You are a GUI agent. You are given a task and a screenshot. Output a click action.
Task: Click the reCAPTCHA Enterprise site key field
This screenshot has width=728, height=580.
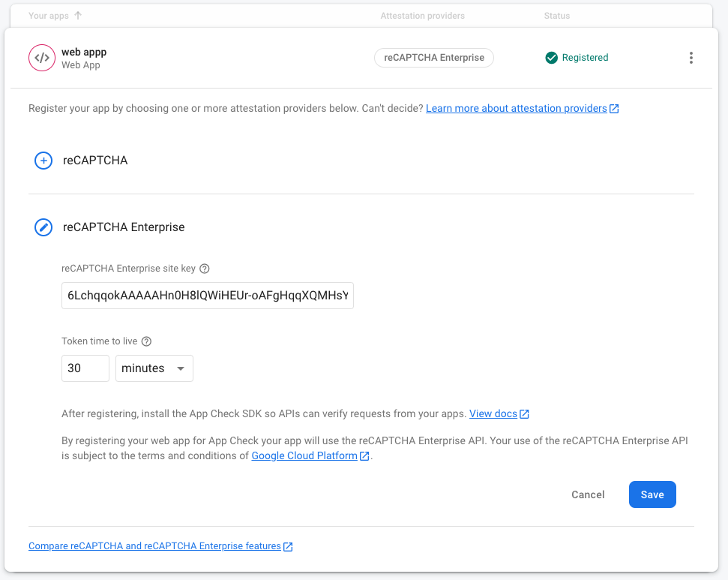click(x=207, y=295)
